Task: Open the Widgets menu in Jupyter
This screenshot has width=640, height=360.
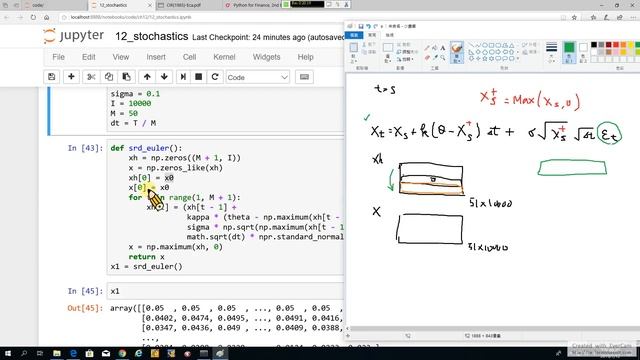Action: point(267,57)
